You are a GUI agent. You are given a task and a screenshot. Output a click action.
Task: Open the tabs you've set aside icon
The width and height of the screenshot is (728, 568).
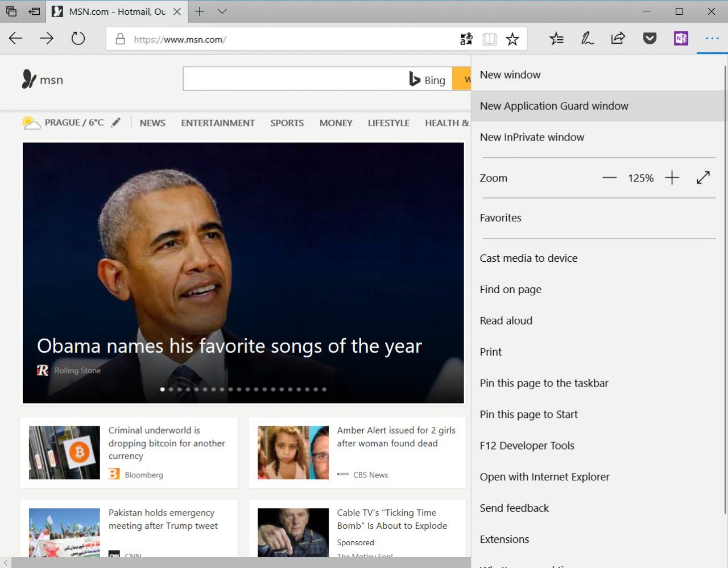pos(11,11)
